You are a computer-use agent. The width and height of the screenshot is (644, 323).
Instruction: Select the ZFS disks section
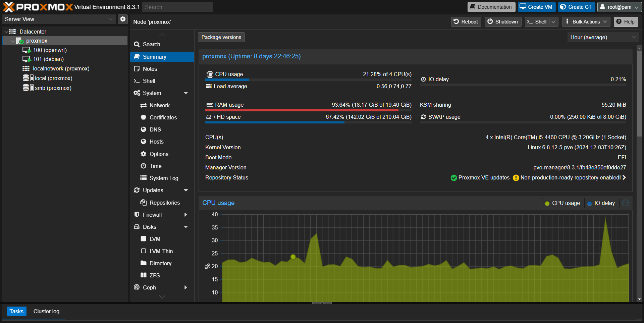point(155,275)
